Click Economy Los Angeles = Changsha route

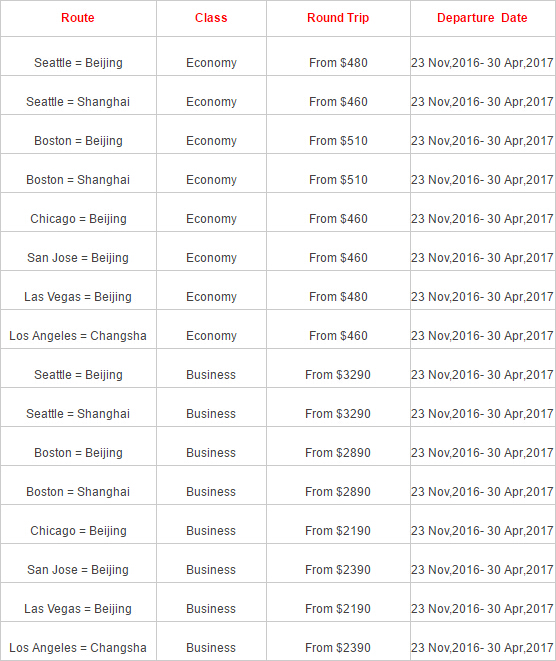[x=78, y=336]
